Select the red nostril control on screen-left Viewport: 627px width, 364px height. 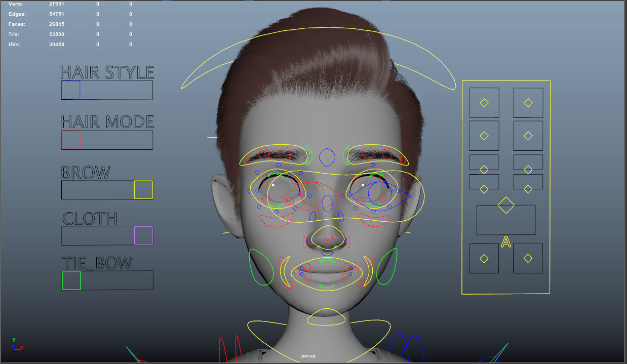[x=305, y=242]
